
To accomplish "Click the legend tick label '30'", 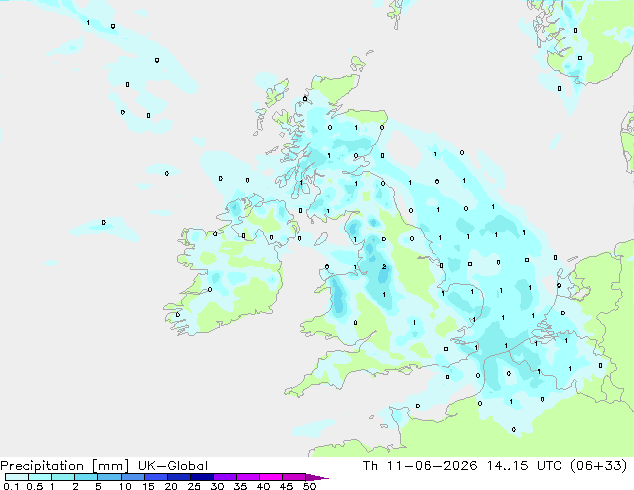I will (217, 486).
